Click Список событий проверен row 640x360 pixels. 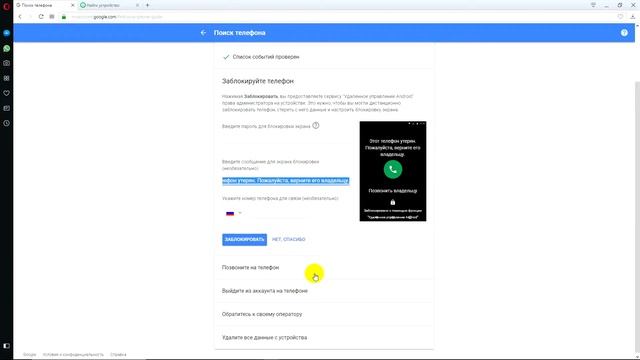click(324, 57)
